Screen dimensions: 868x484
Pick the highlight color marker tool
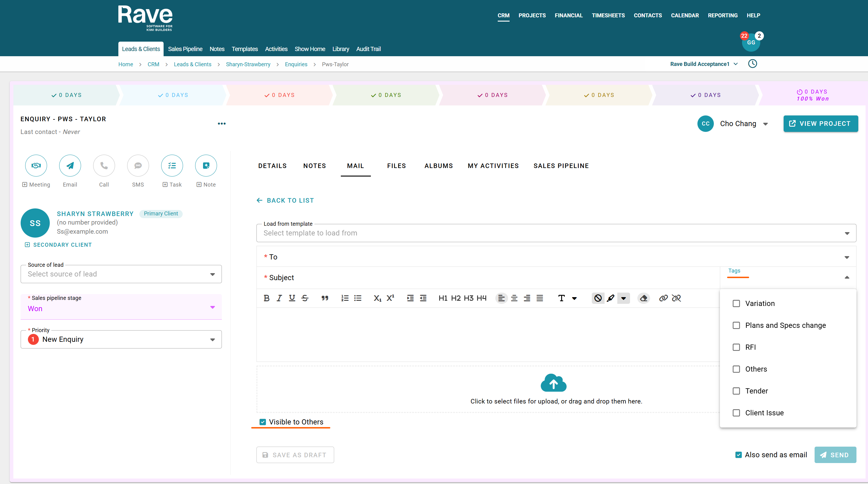[x=611, y=298]
